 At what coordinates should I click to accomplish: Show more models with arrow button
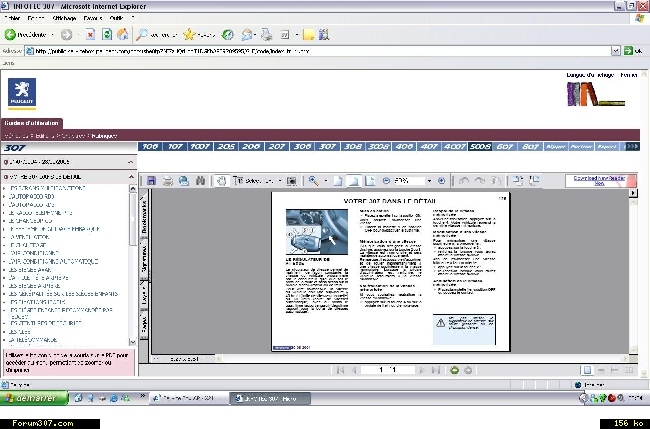click(632, 146)
